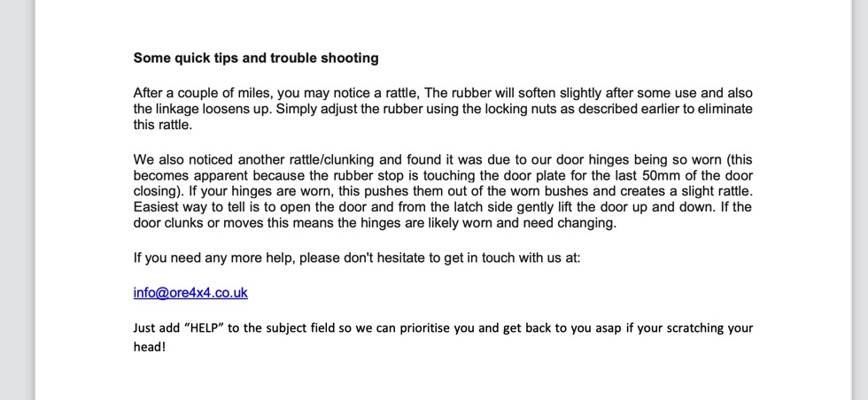The width and height of the screenshot is (868, 400).
Task: Click the text 'the linkage loosens up'
Action: pos(200,109)
